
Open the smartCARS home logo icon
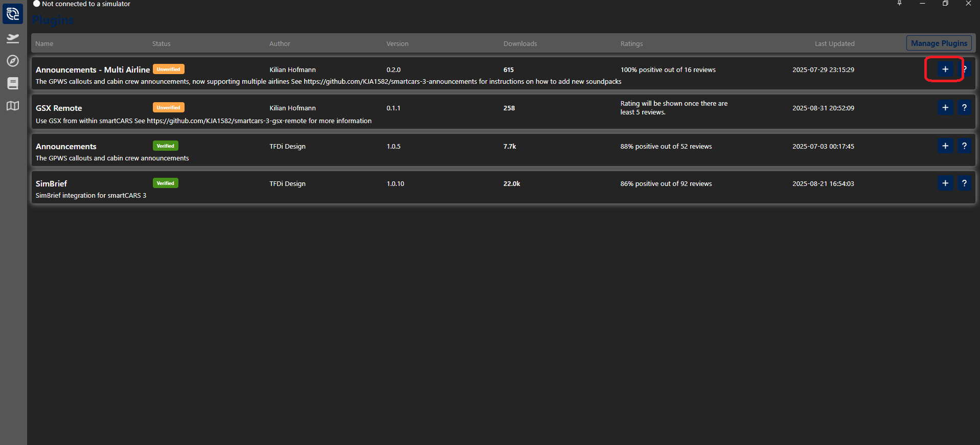click(13, 14)
